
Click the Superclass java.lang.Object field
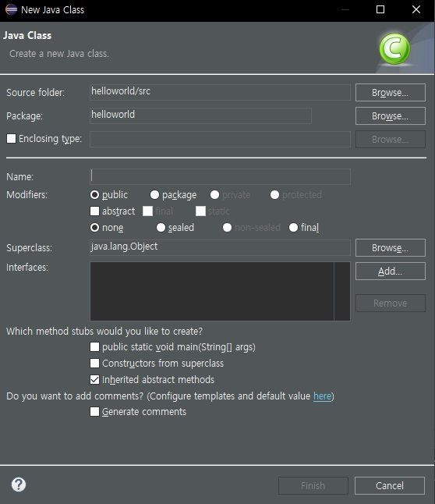click(220, 247)
